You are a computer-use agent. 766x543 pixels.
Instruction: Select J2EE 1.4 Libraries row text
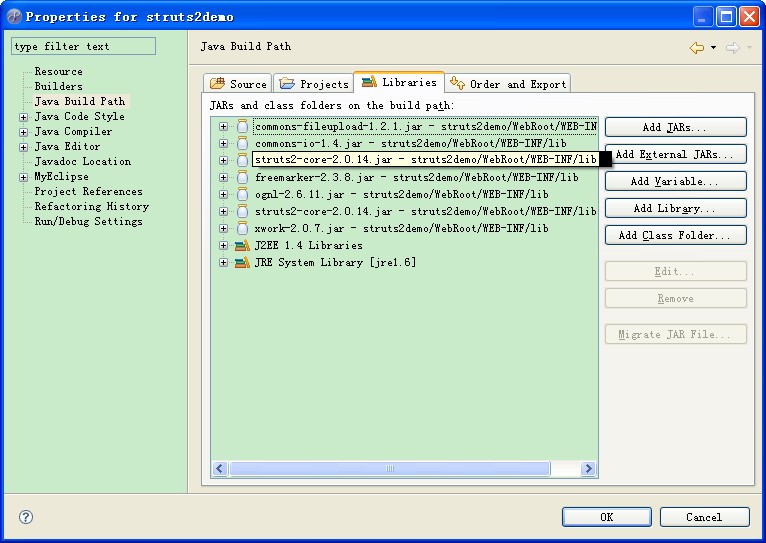click(x=308, y=245)
